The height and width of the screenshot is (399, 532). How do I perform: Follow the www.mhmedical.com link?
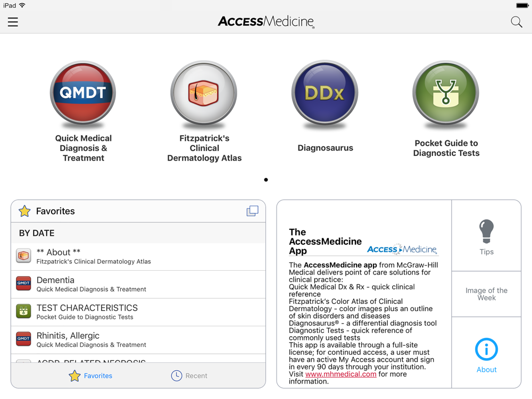(x=340, y=374)
